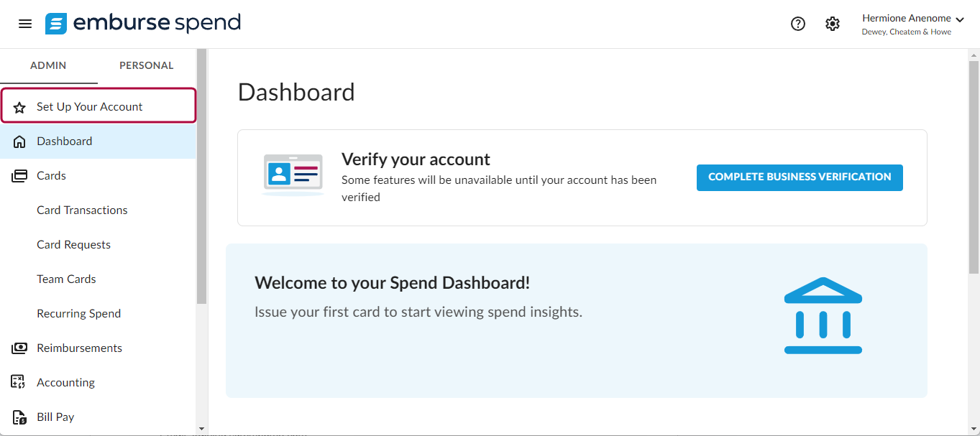The image size is (980, 436).
Task: Switch to the PERSONAL tab
Action: (147, 65)
